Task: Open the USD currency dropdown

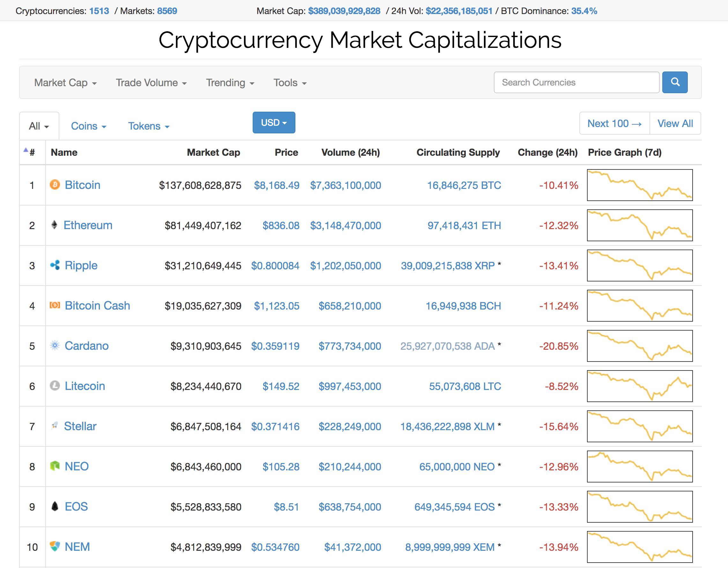Action: [274, 123]
